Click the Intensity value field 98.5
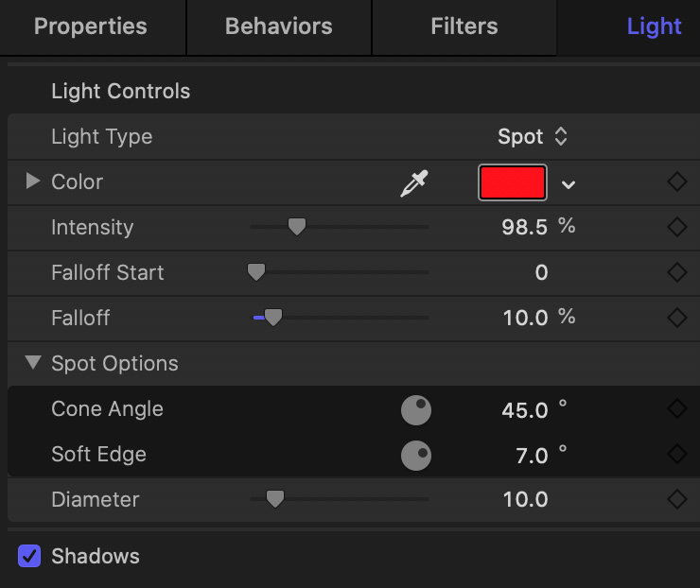700x588 pixels. click(524, 227)
